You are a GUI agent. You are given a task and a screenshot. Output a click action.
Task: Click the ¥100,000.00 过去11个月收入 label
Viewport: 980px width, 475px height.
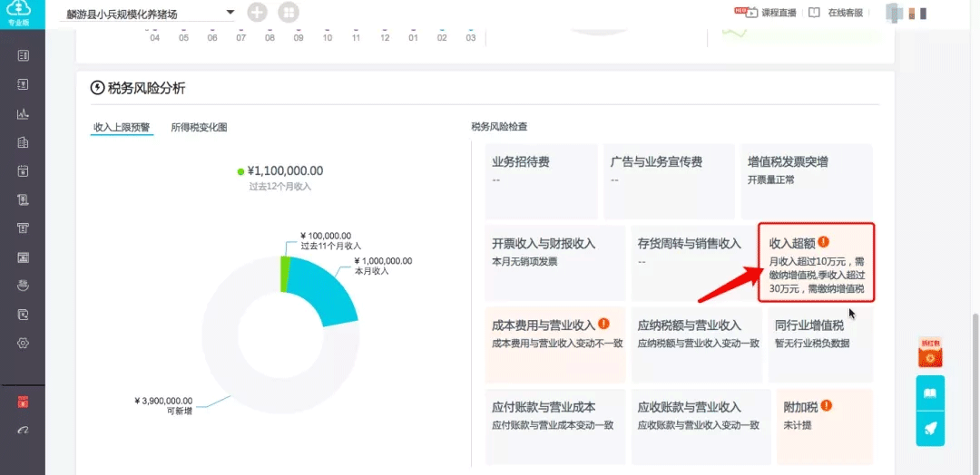[330, 241]
